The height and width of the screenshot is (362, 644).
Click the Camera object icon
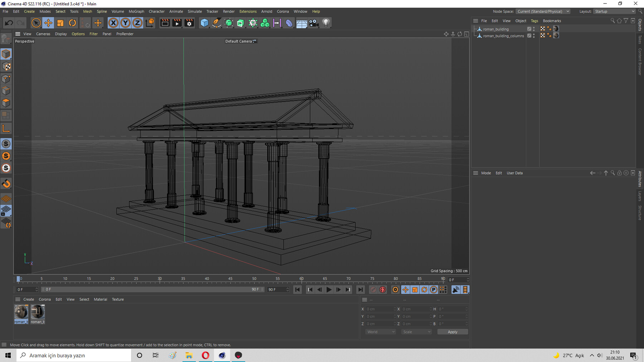pos(314,23)
